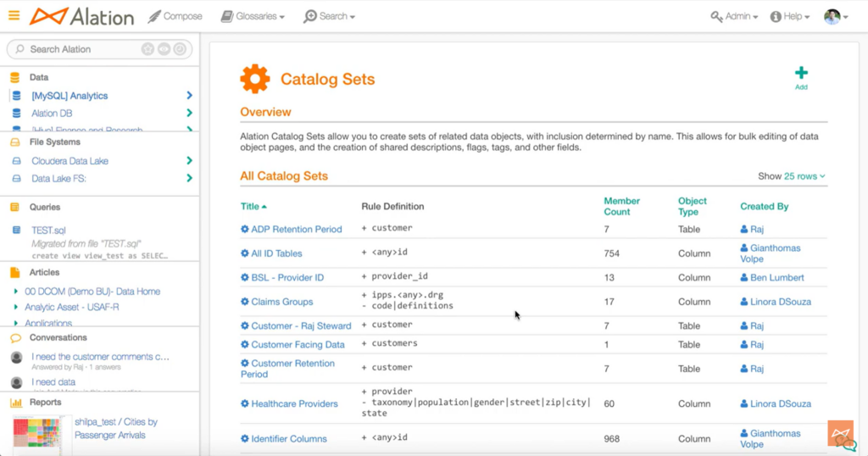Viewport: 868px width, 456px height.
Task: Open the Articles section
Action: [x=44, y=272]
